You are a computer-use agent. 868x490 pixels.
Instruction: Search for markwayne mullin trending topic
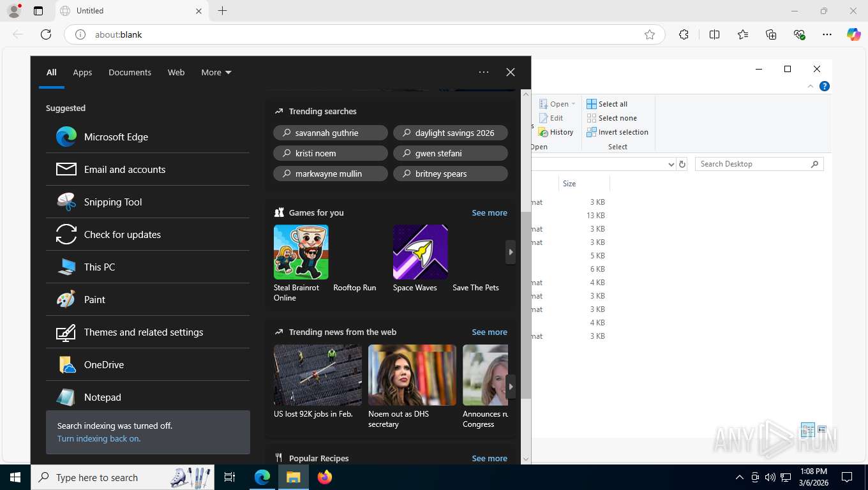[331, 174]
